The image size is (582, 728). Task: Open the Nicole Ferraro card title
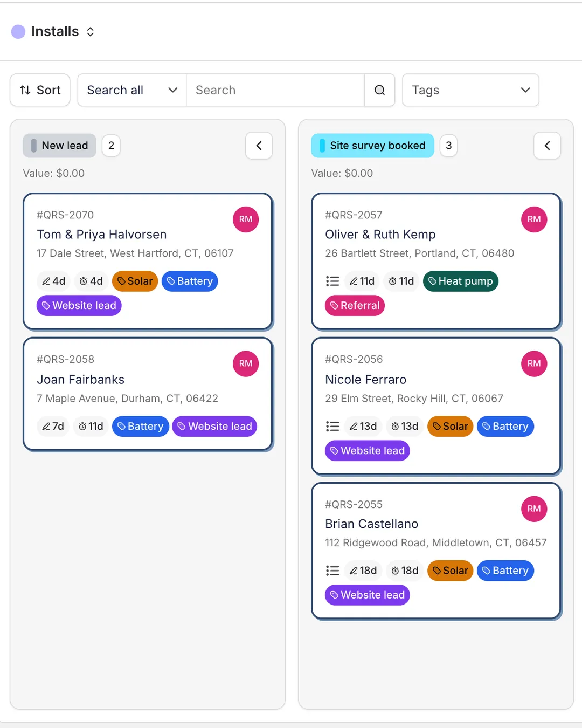click(366, 380)
